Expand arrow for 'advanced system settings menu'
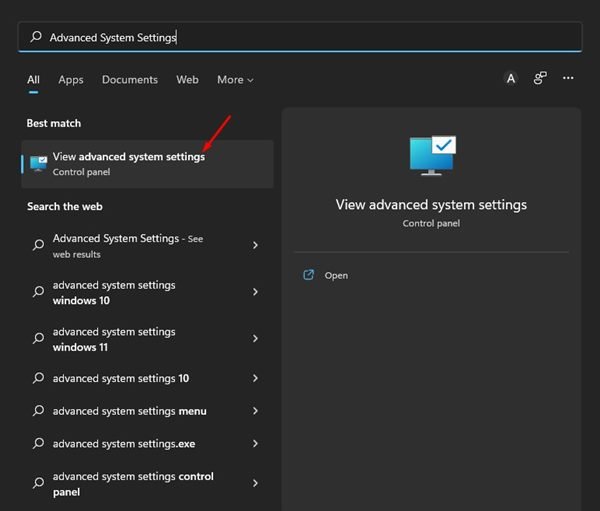The height and width of the screenshot is (511, 600). click(255, 411)
